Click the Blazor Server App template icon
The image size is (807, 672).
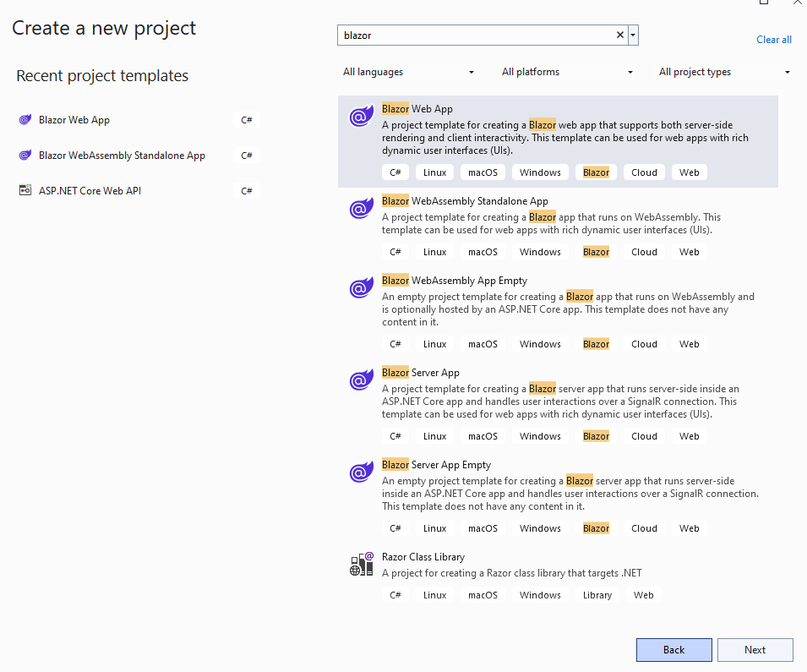coord(362,380)
